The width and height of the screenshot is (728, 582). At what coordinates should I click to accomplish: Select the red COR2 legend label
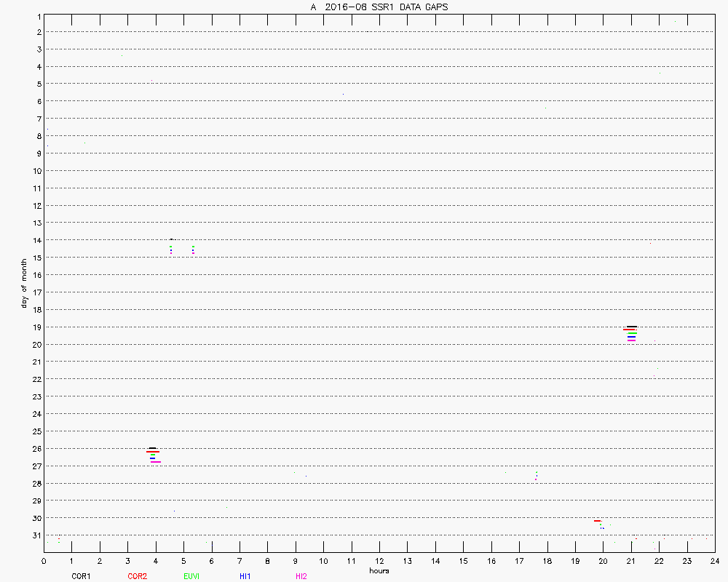pos(137,576)
